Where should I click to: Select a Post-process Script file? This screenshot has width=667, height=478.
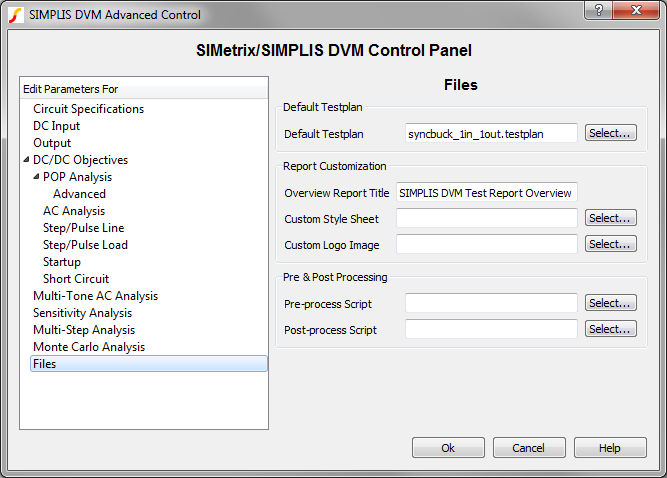click(610, 329)
